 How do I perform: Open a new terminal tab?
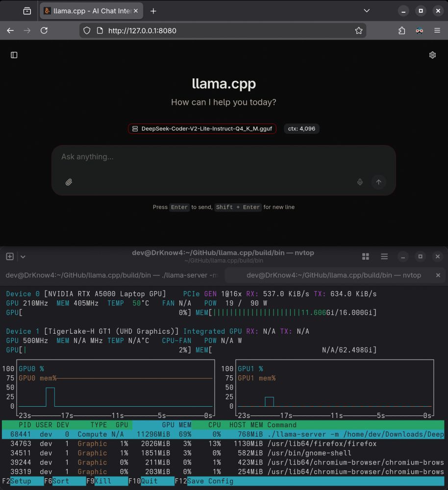[9, 256]
